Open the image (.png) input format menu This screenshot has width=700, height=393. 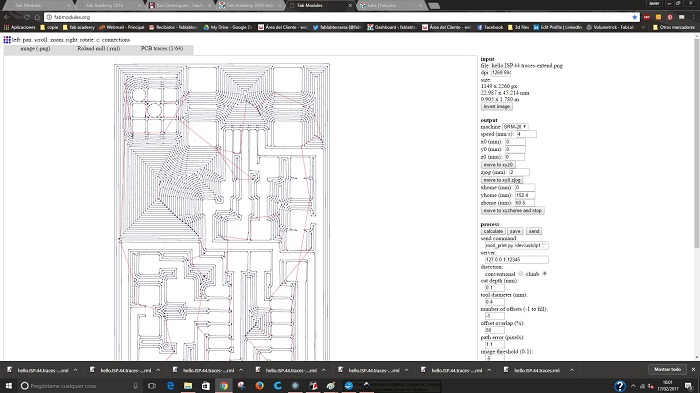click(35, 49)
